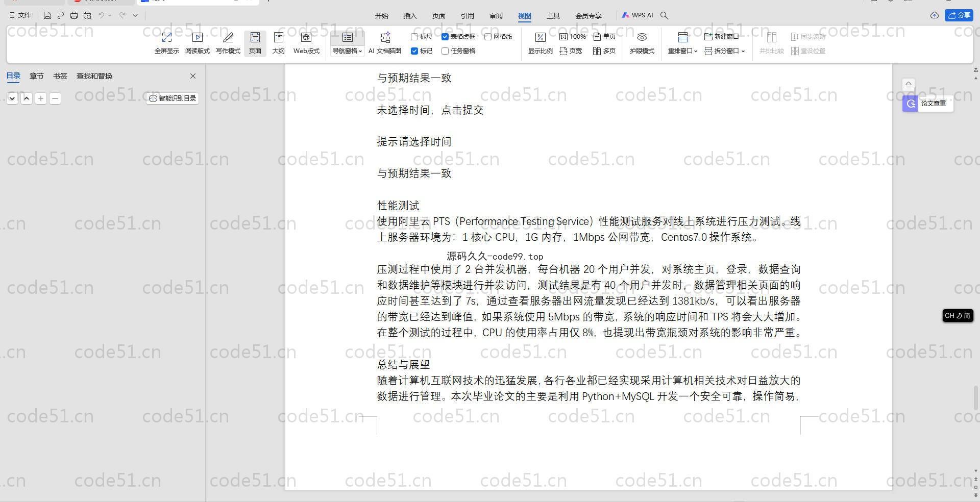Click the WPS AI button
980x502 pixels.
638,15
